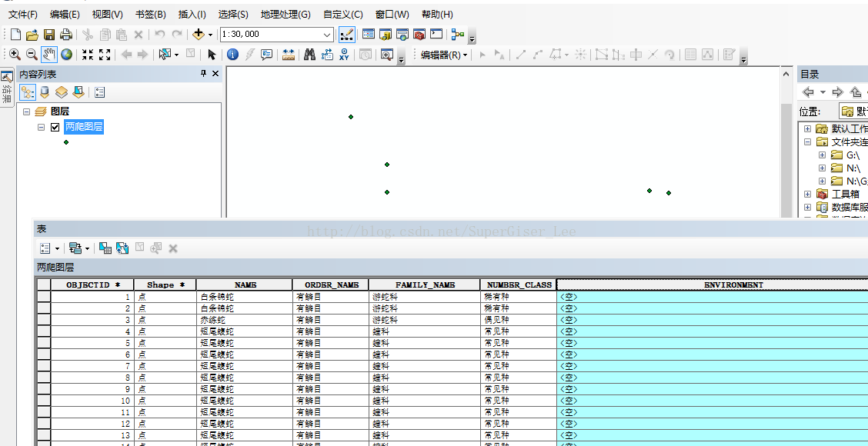868x446 pixels.
Task: Select the Zoom Out tool
Action: click(x=32, y=55)
